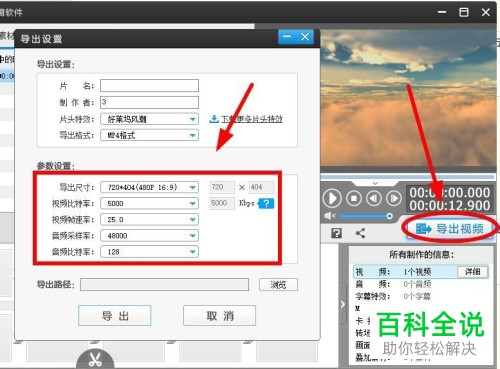Open the 音频比特率 128 dropdown

click(x=149, y=252)
